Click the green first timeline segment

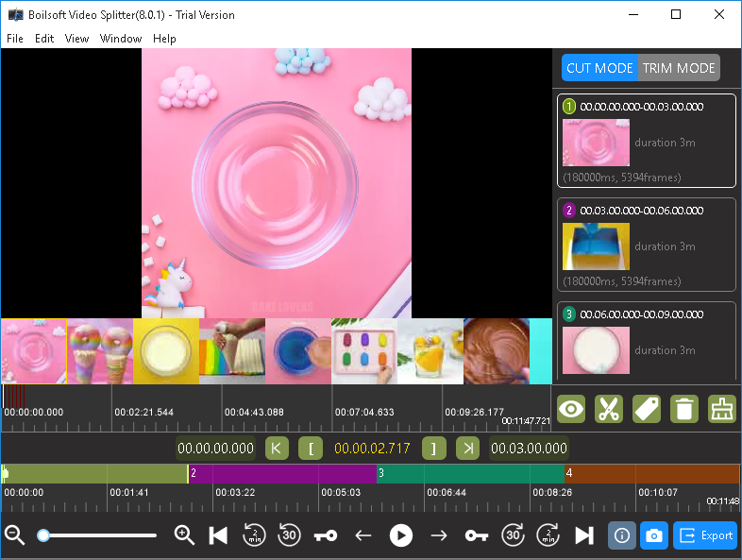click(x=94, y=473)
